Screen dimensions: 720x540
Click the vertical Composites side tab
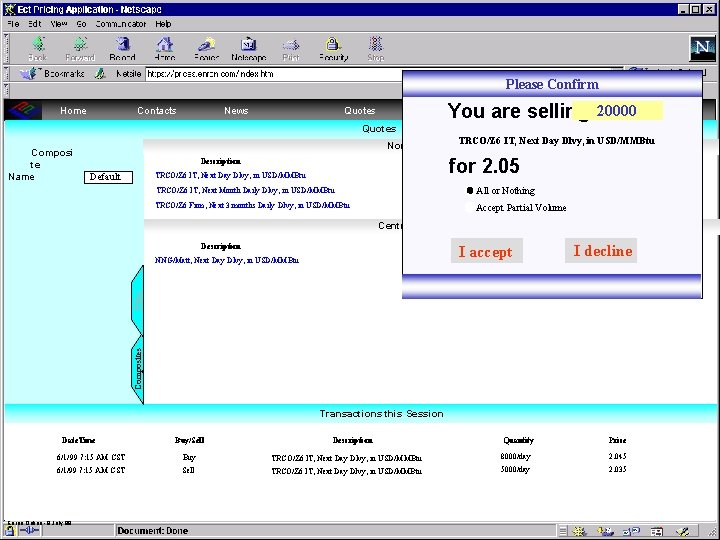[x=138, y=370]
